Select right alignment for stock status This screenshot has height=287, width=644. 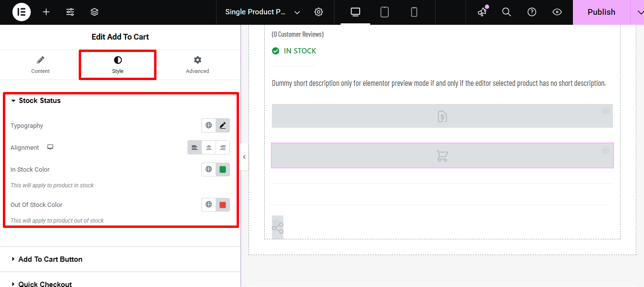(x=222, y=147)
